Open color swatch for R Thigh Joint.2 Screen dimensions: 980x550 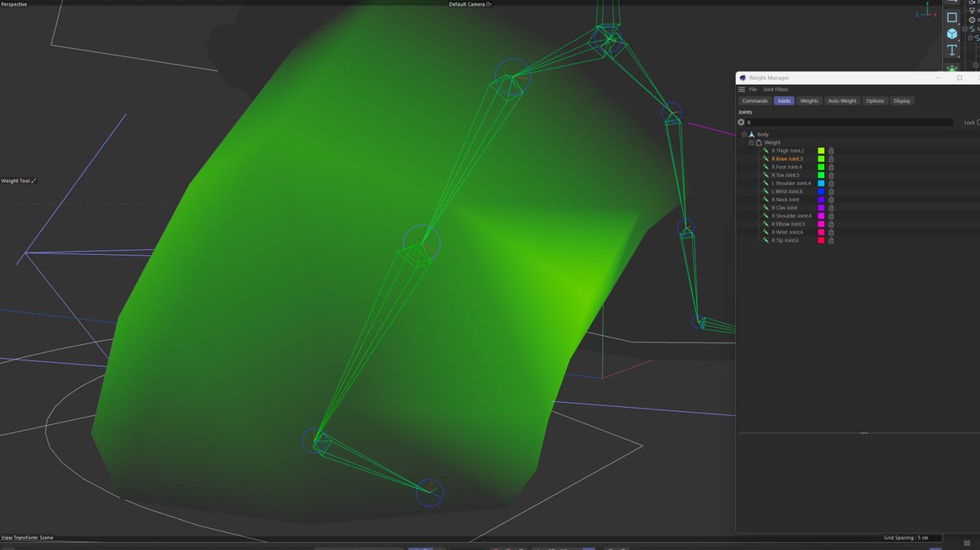click(822, 150)
